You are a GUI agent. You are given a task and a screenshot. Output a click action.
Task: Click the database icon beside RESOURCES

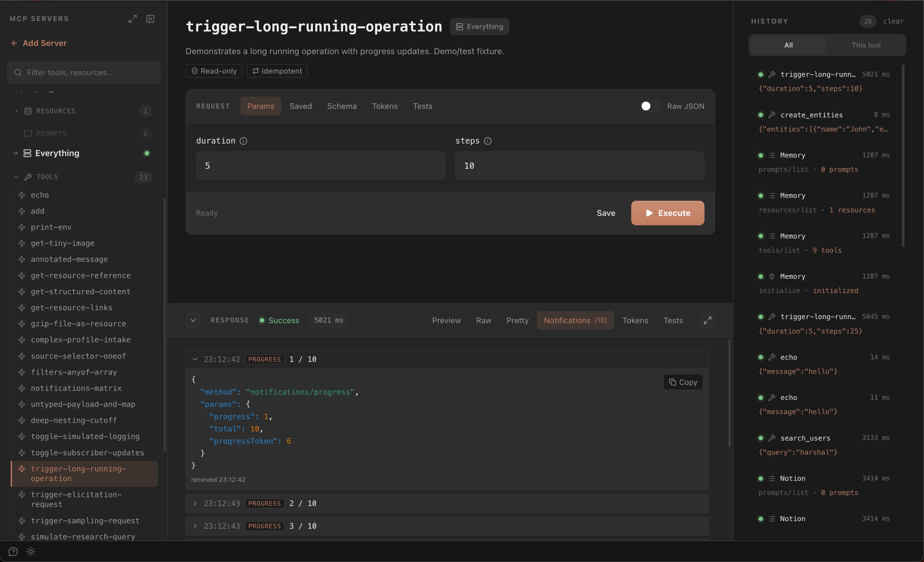pos(28,111)
